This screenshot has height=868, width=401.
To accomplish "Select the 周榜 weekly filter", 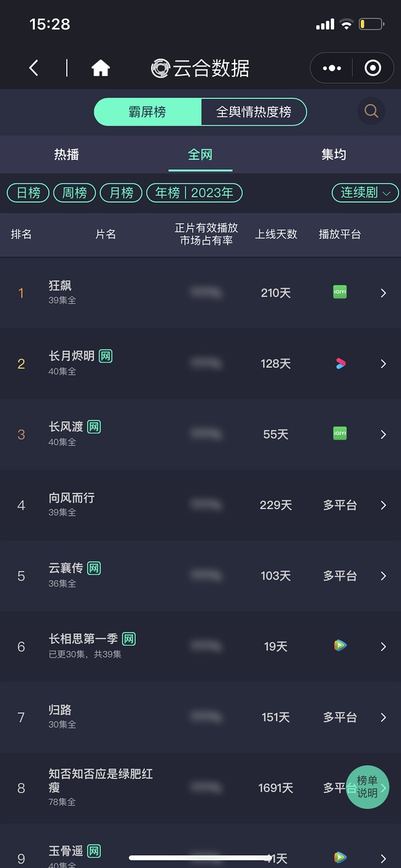I will point(74,193).
